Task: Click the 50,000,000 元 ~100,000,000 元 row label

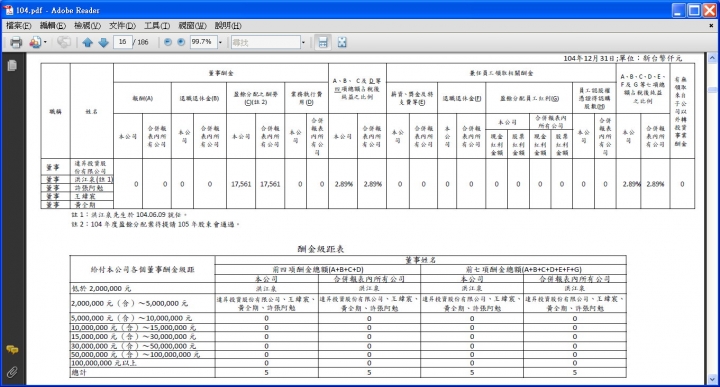Action: click(135, 354)
